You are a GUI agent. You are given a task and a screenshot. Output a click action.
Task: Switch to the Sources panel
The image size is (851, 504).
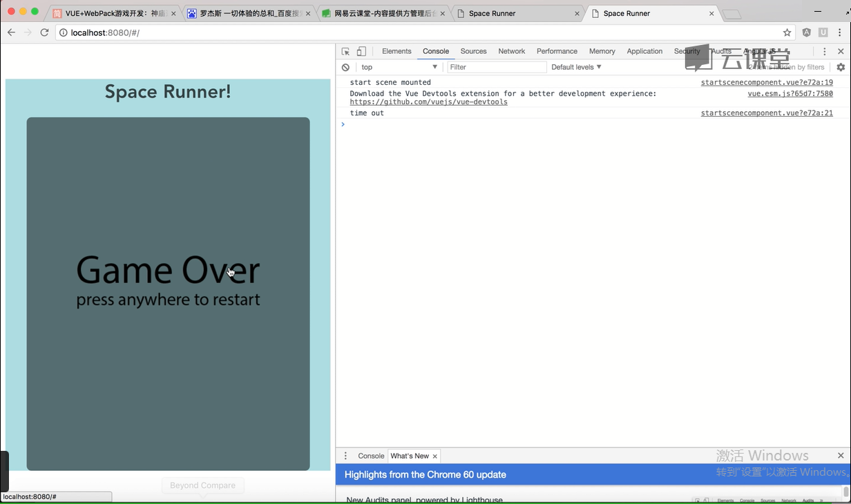[473, 52]
